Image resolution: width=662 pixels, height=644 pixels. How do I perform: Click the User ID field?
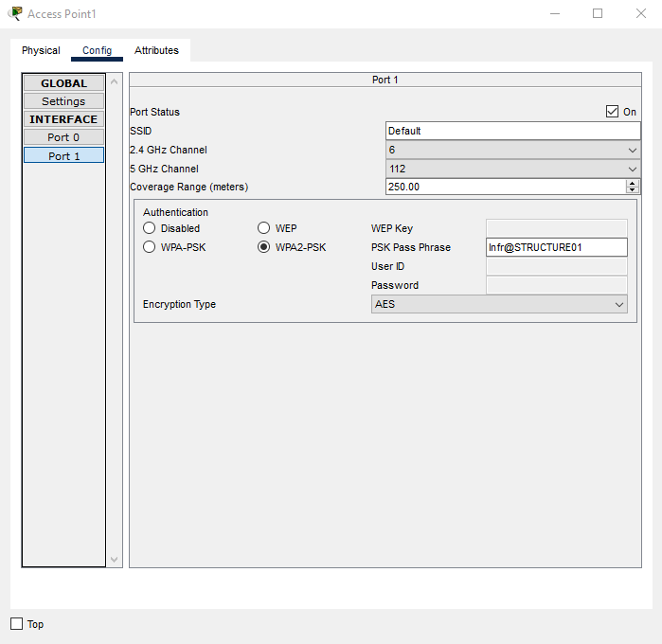557,266
